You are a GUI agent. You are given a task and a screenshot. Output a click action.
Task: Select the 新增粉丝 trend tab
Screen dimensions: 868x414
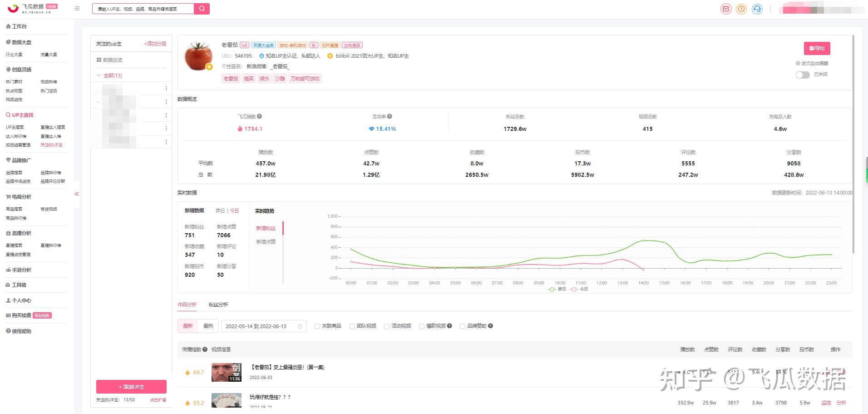(266, 228)
